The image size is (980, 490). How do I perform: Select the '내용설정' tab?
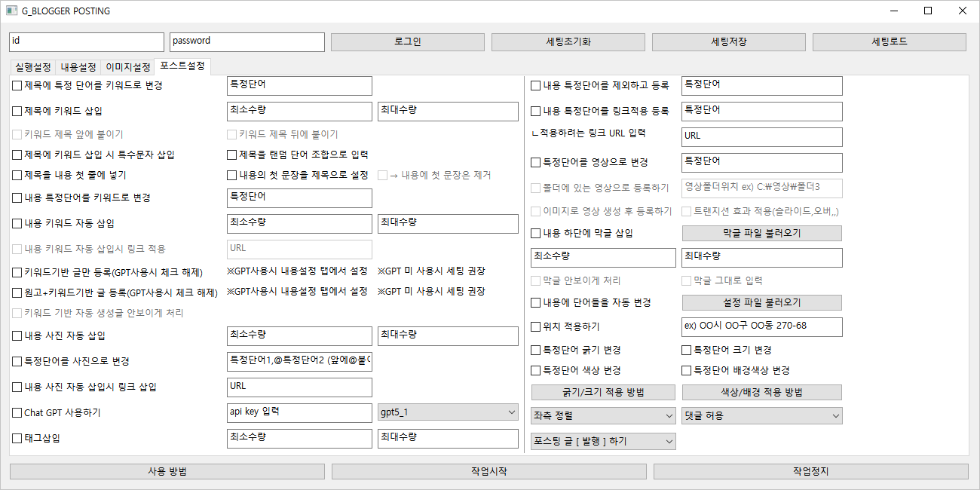[78, 67]
